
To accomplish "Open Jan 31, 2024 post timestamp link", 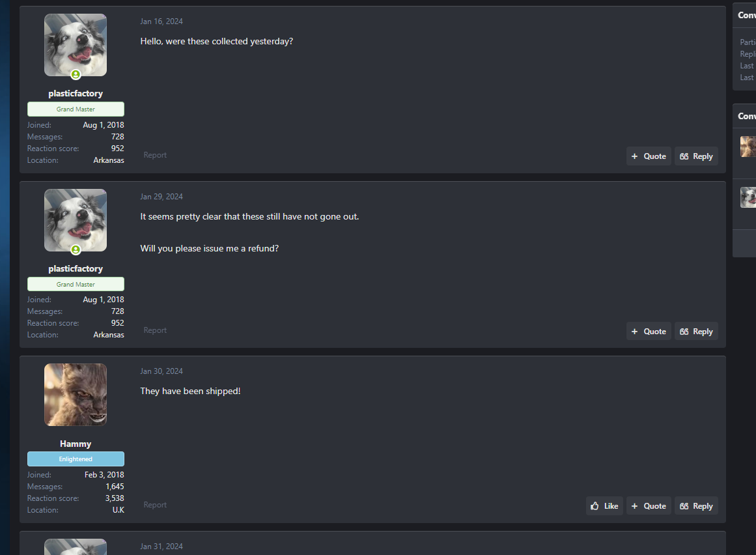I will [x=161, y=547].
